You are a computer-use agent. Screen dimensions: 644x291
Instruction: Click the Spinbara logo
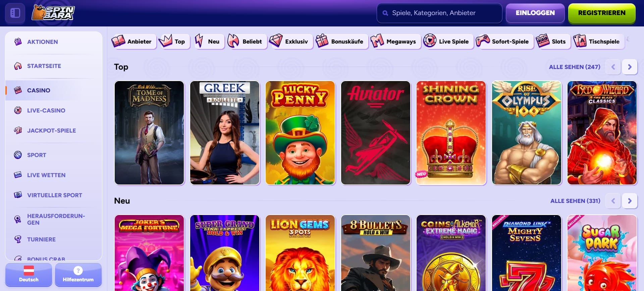pos(53,13)
